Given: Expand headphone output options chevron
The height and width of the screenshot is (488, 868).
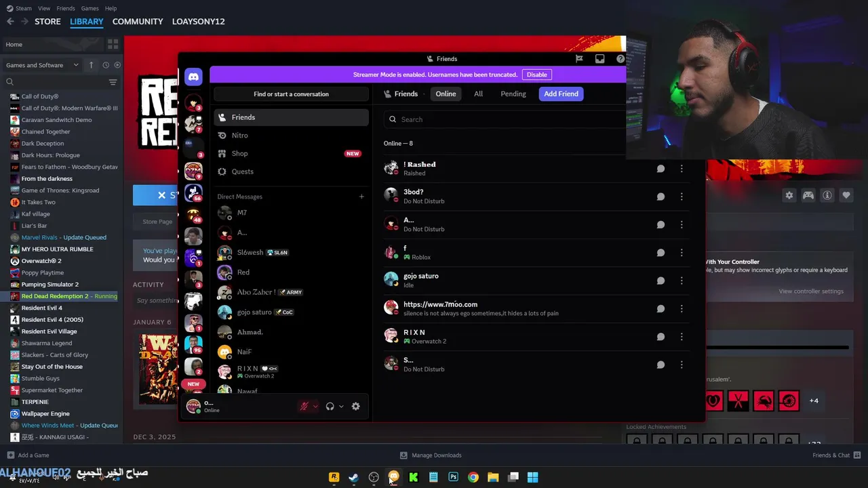Looking at the screenshot, I should point(341,407).
